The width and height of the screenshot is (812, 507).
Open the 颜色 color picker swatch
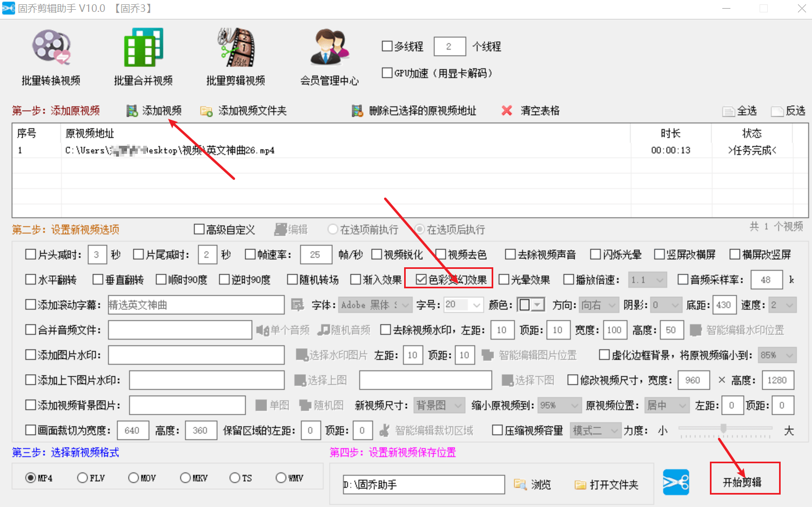(530, 305)
